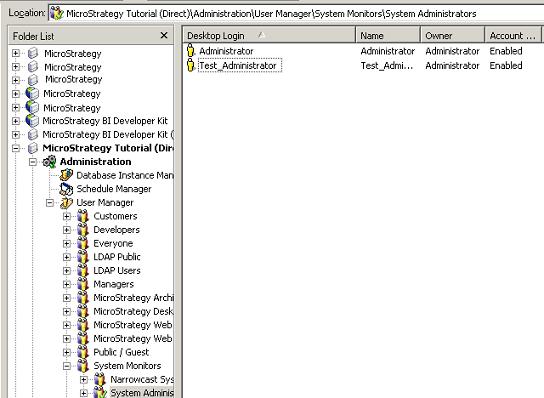Image resolution: width=544 pixels, height=398 pixels.
Task: Select the Customers tree item
Action: click(x=115, y=216)
